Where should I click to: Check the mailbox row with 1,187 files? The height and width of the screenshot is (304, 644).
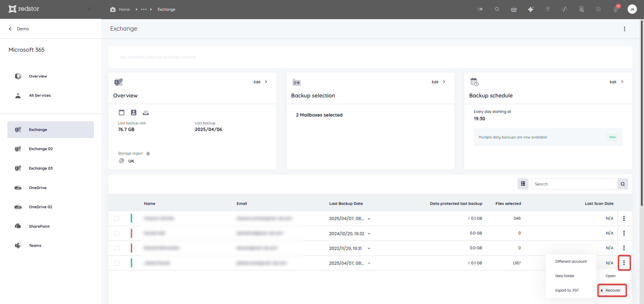[117, 263]
